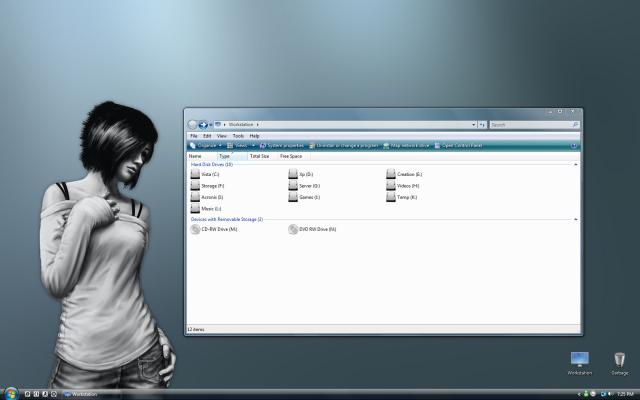Viewport: 640px width, 400px height.
Task: Refresh the Workstation folder view
Action: (482, 124)
